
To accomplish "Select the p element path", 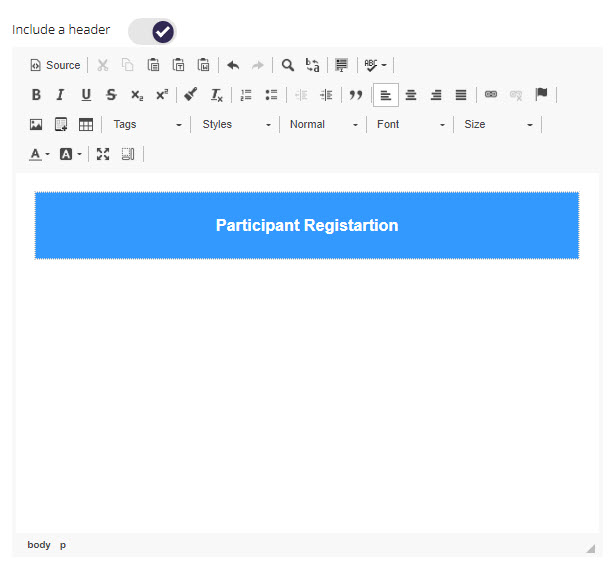I will point(63,545).
